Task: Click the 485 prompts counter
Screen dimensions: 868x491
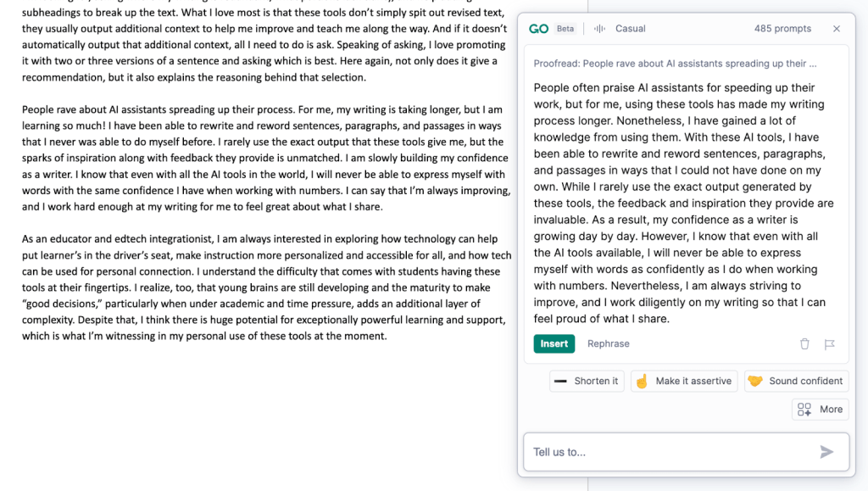Action: (782, 29)
